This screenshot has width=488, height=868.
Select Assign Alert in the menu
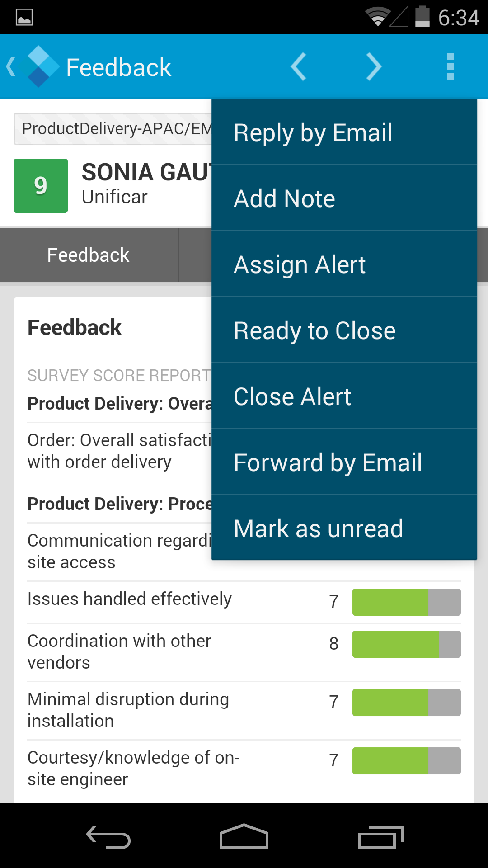pos(344,264)
